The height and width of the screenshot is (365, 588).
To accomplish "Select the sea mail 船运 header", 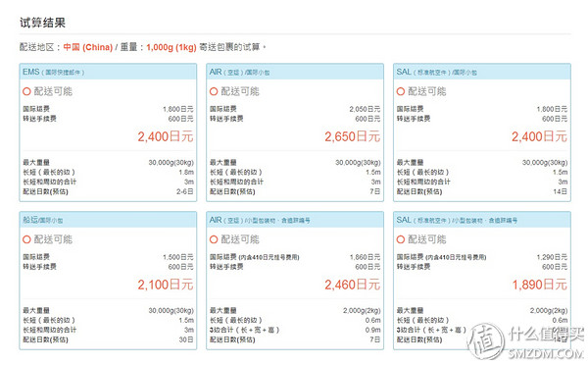I will [x=108, y=220].
